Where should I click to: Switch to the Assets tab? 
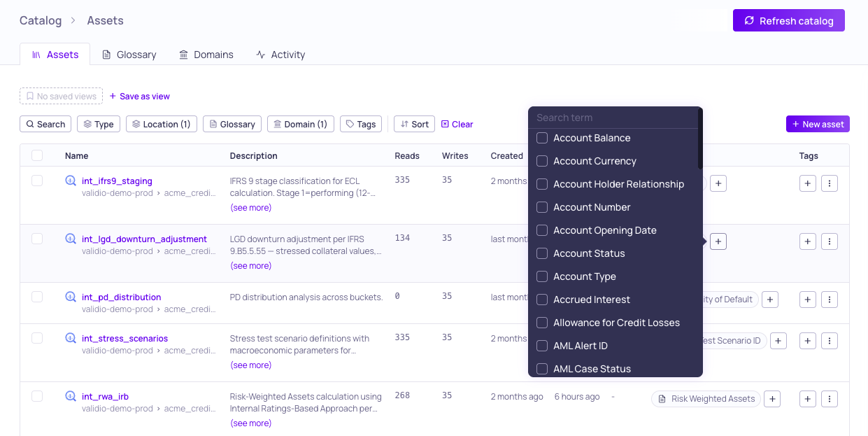55,55
